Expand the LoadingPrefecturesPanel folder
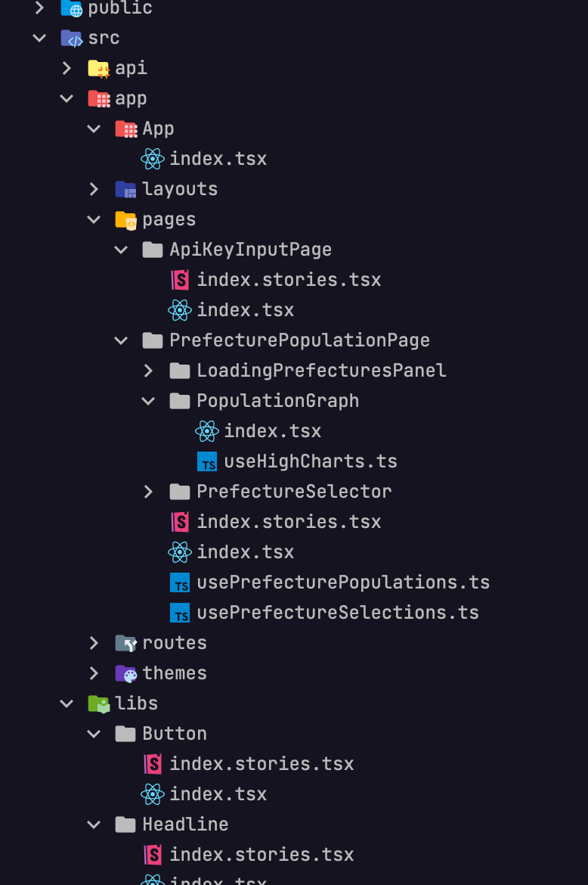This screenshot has height=885, width=588. 148,371
